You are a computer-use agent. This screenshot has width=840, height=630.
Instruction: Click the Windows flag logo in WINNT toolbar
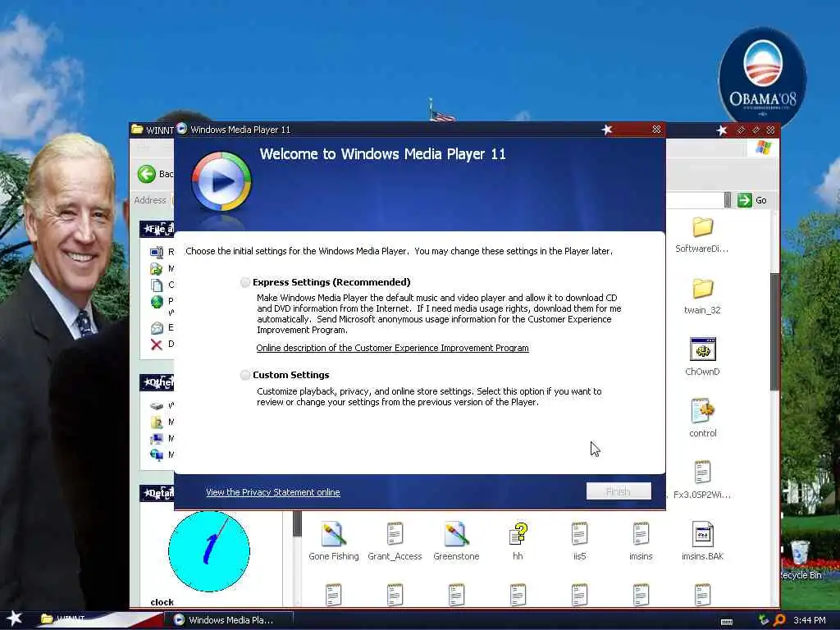point(764,148)
